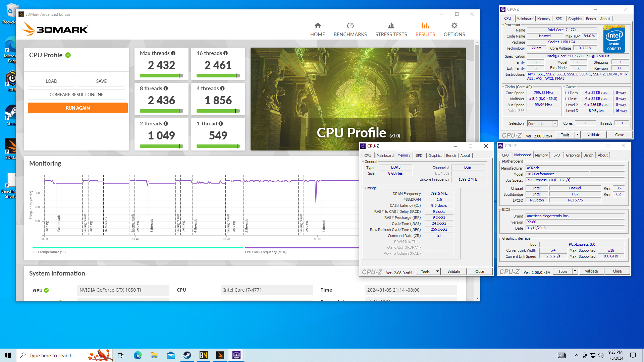This screenshot has height=362, width=644.
Task: Click LOAD button in 3DMark
Action: (51, 81)
